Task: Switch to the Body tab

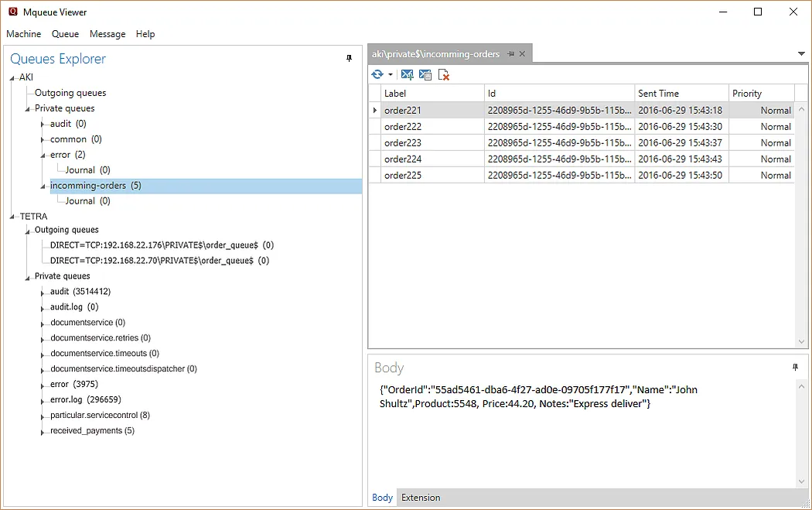Action: (x=382, y=498)
